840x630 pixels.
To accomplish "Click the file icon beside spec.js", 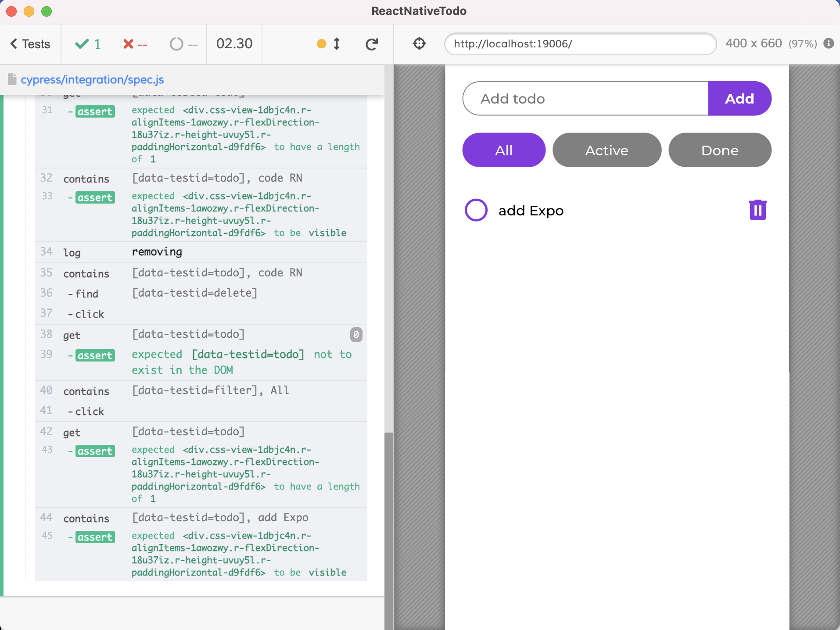I will click(x=12, y=79).
